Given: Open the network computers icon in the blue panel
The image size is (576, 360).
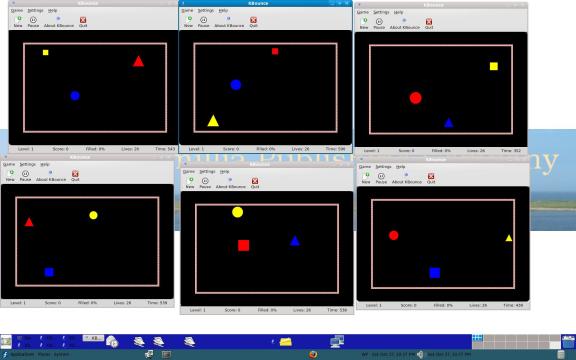Looking at the screenshot, I should (337, 342).
